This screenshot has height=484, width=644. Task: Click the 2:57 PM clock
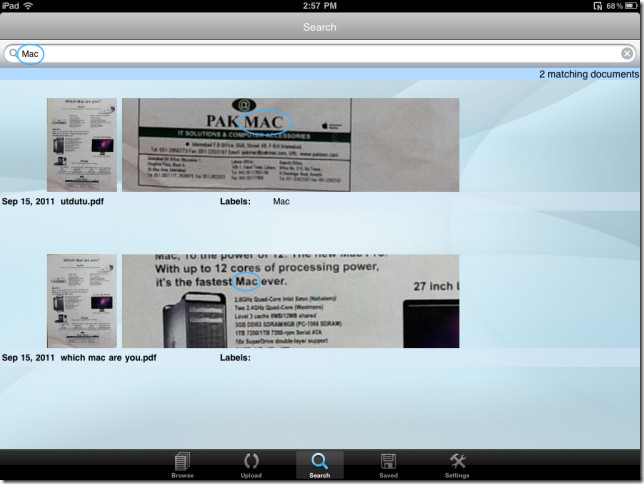pos(320,6)
